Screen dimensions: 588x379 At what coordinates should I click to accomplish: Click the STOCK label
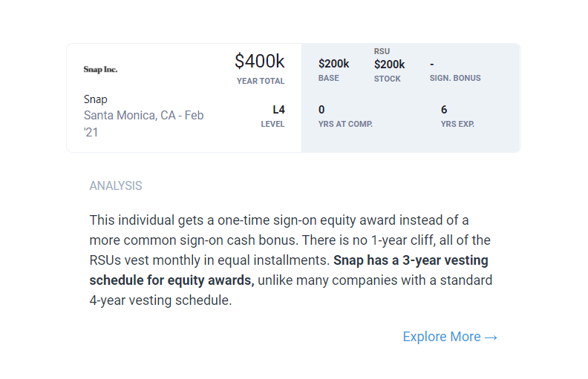point(387,79)
